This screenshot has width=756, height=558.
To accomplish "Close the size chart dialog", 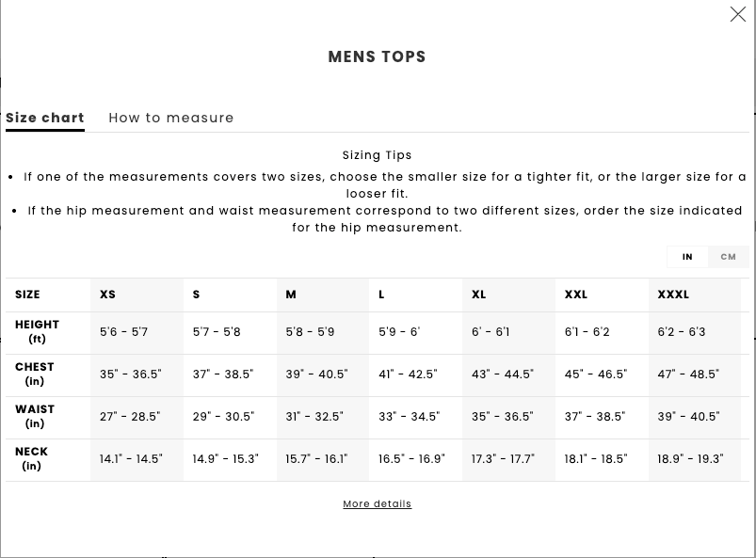I will coord(738,14).
